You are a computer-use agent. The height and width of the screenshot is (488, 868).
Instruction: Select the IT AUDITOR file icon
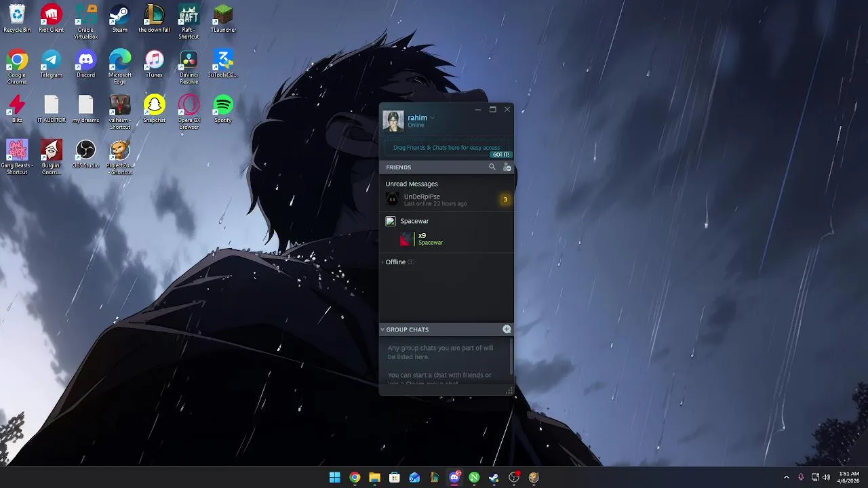[x=52, y=108]
